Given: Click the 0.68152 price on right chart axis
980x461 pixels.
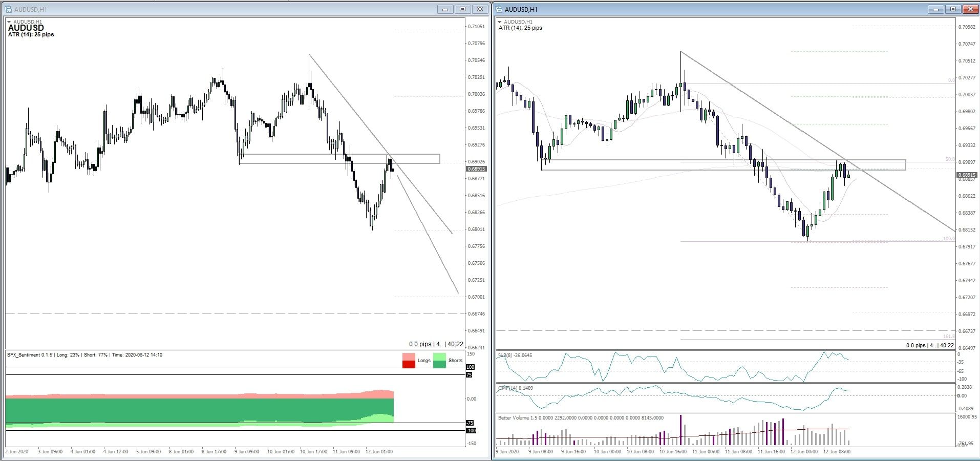Looking at the screenshot, I should (967, 230).
